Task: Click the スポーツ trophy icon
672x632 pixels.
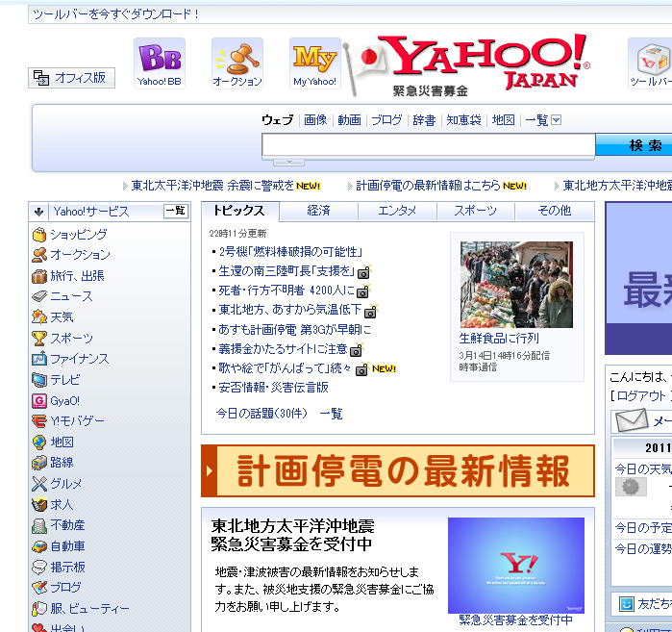Action: [39, 339]
